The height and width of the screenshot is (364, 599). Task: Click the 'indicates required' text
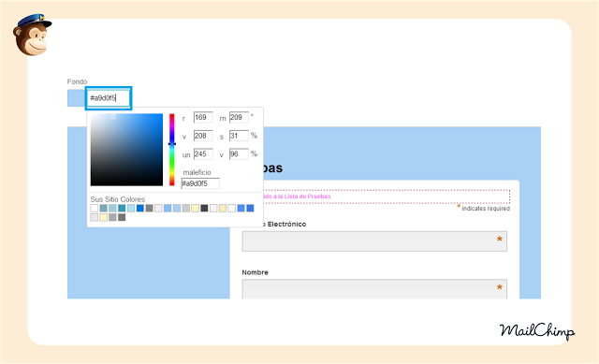(486, 209)
